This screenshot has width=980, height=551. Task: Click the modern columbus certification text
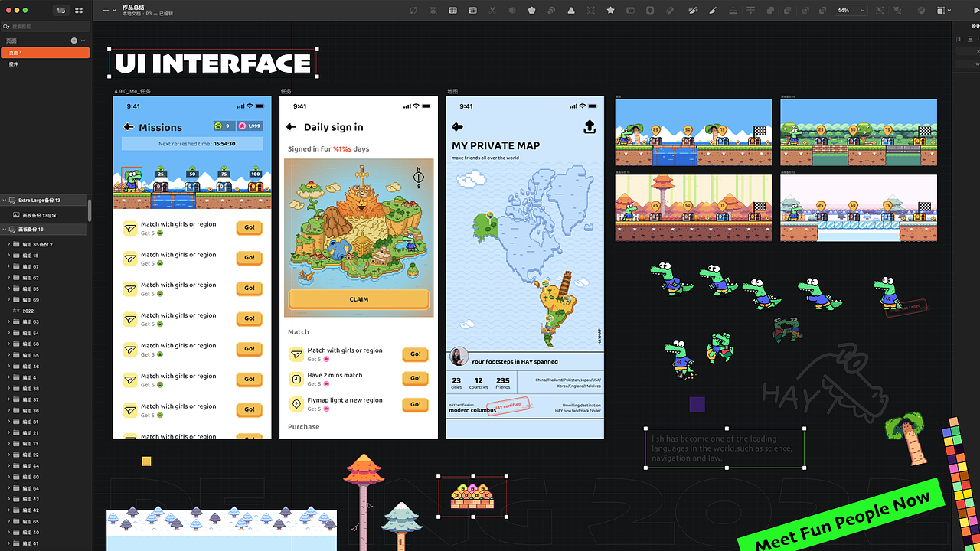(x=472, y=411)
